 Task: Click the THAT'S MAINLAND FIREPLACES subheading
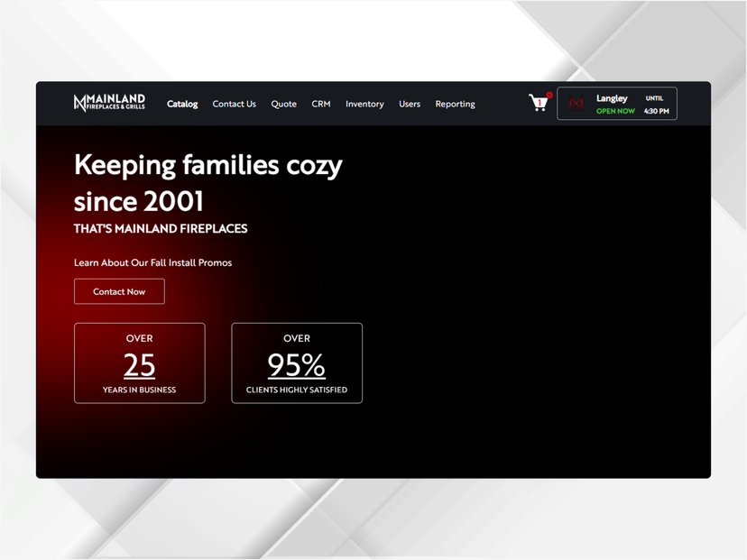(161, 229)
